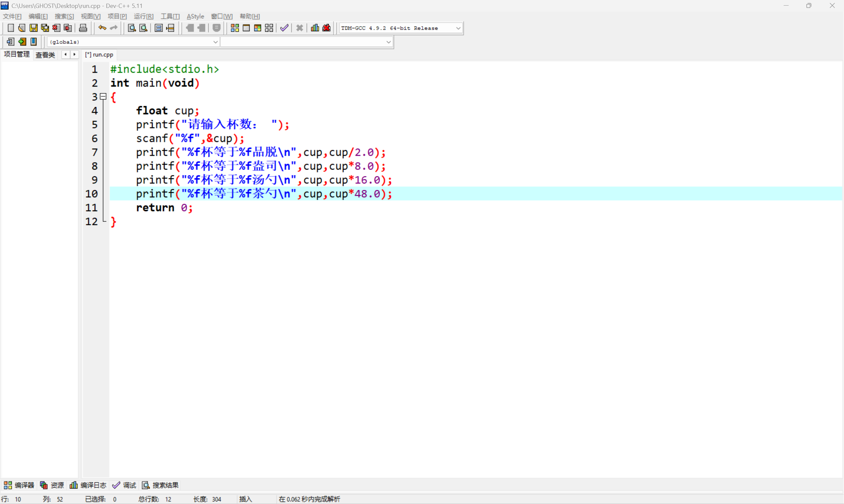Screen dimensions: 844x504
Task: Click the Undo arrow icon
Action: [102, 28]
